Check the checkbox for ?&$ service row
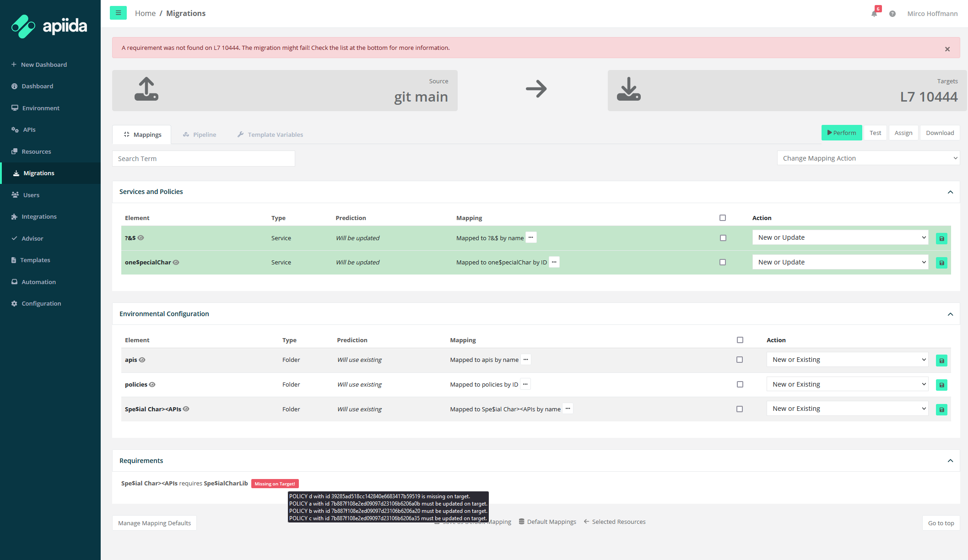This screenshot has height=560, width=968. 723,238
